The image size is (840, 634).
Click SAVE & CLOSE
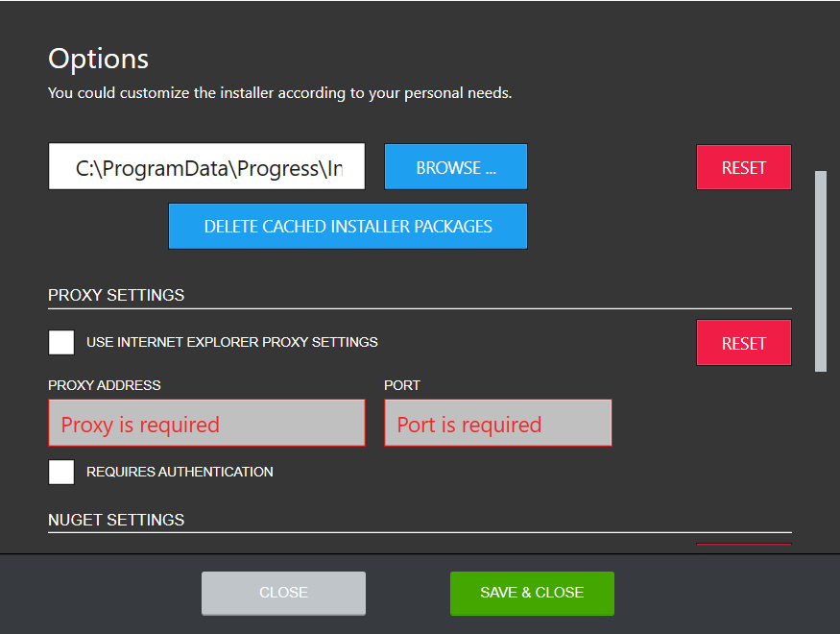[532, 593]
